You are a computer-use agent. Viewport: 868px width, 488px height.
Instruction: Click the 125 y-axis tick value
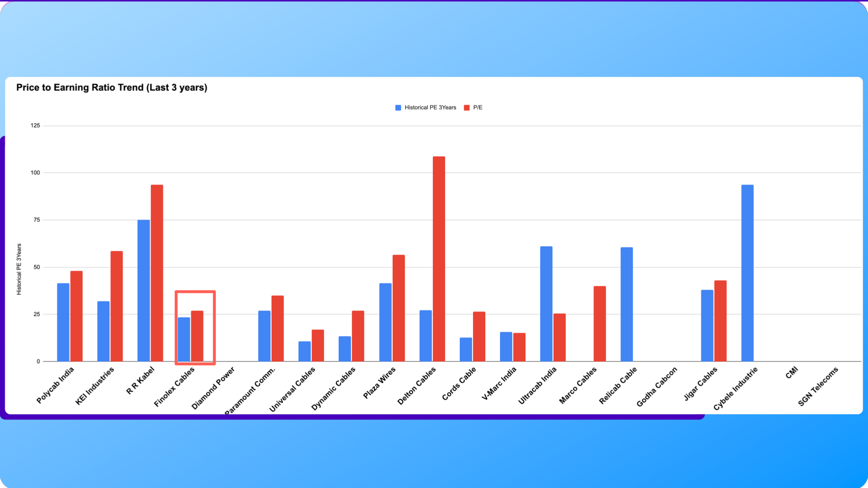click(x=35, y=126)
